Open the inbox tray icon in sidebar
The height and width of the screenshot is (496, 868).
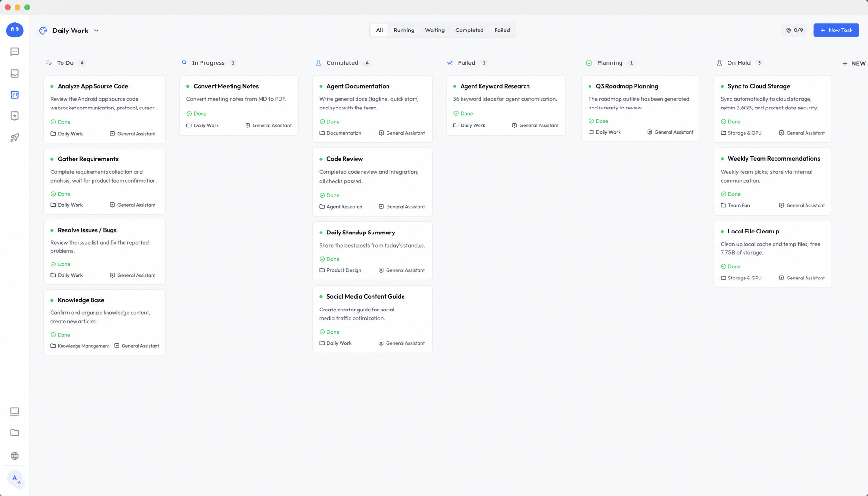pos(15,73)
